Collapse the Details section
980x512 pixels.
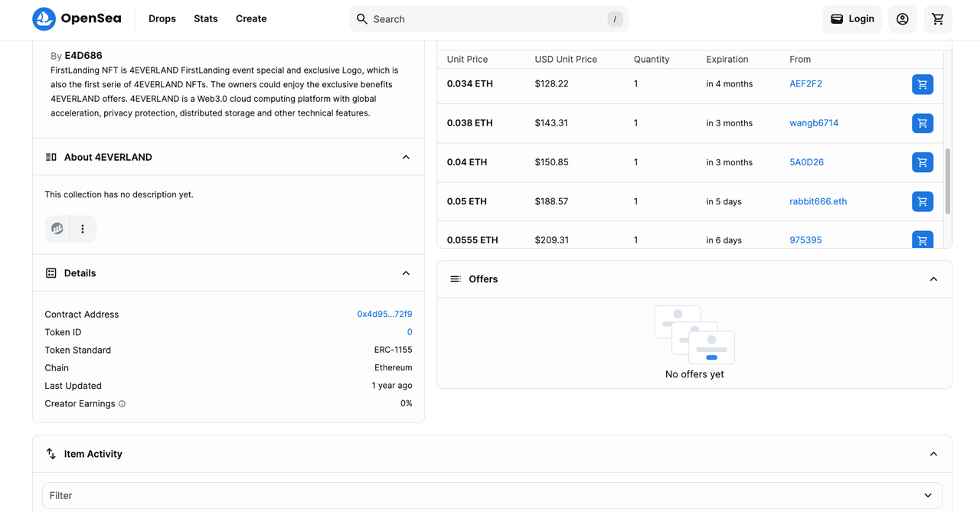406,273
